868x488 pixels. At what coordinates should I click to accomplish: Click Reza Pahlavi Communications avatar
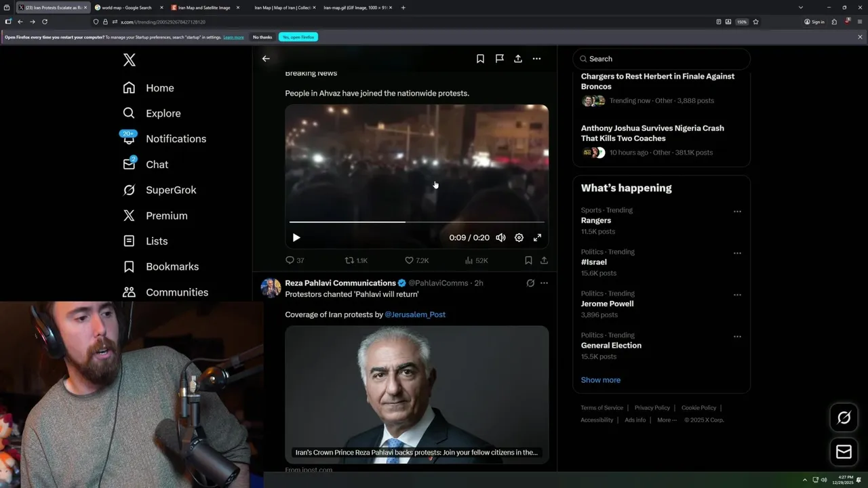click(x=271, y=288)
